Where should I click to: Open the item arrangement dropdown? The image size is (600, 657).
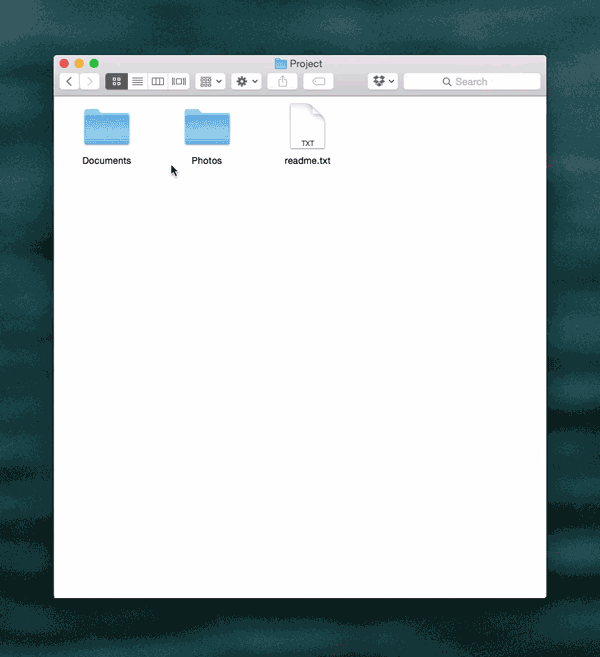point(210,81)
